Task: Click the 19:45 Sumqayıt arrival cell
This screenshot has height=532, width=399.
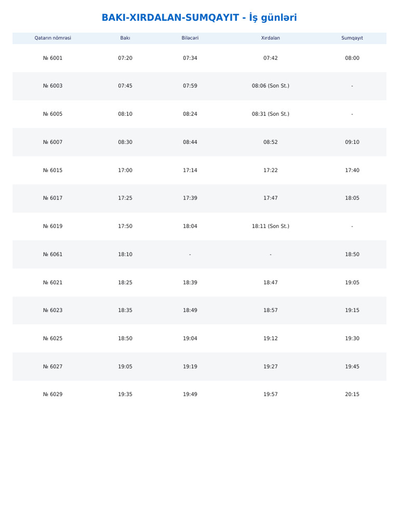Action: coord(352,367)
